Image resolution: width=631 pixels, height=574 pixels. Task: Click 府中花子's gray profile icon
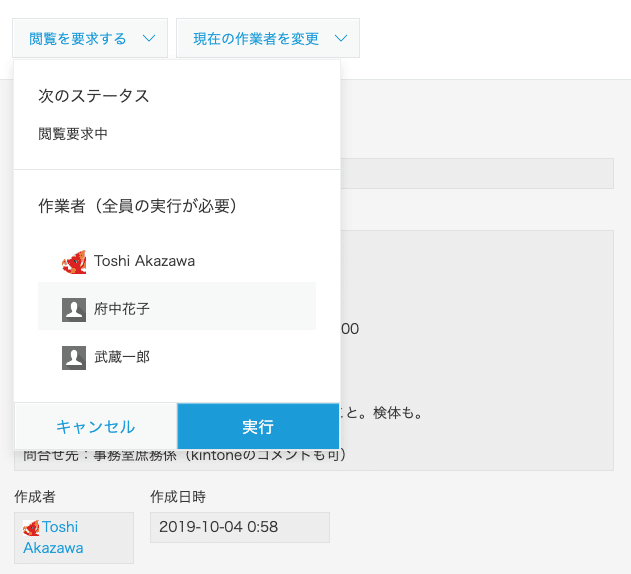pos(74,310)
